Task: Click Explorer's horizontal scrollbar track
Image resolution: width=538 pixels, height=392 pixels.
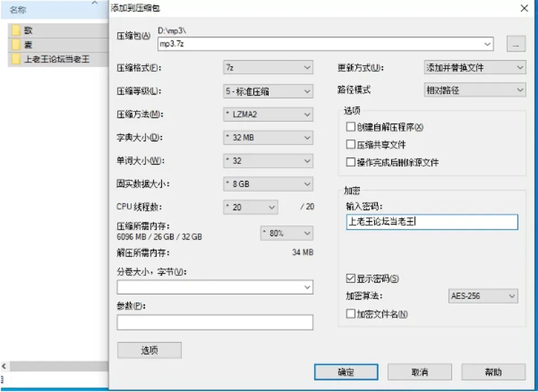Action: (x=58, y=366)
